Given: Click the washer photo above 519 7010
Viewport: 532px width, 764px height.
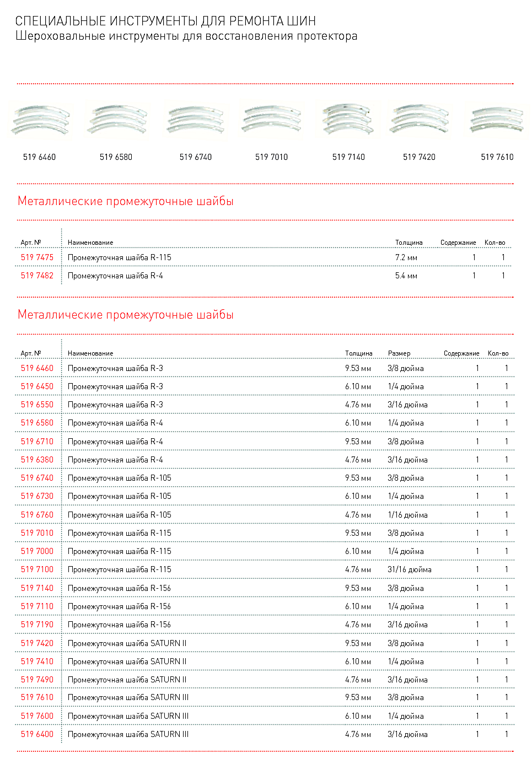Looking at the screenshot, I should [272, 120].
